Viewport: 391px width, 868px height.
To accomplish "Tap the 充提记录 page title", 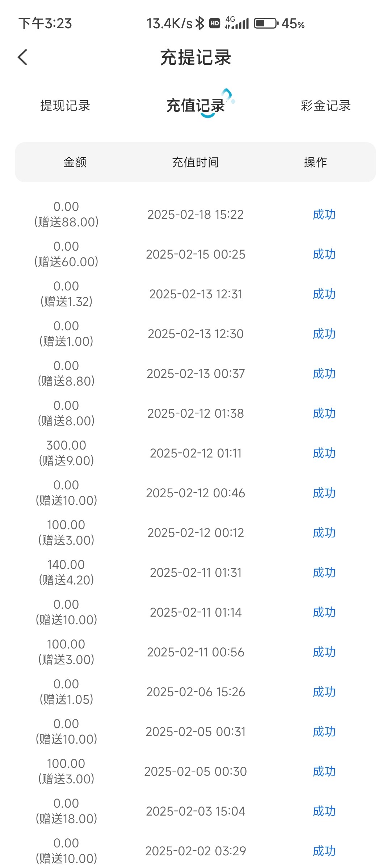I will [195, 57].
